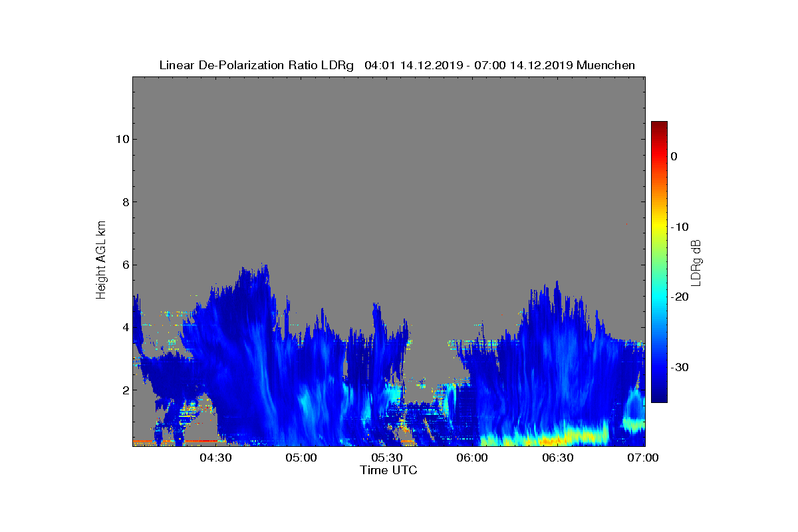This screenshot has height=532, width=798.
Task: Click the '07:00' time tick label
Action: pos(643,458)
